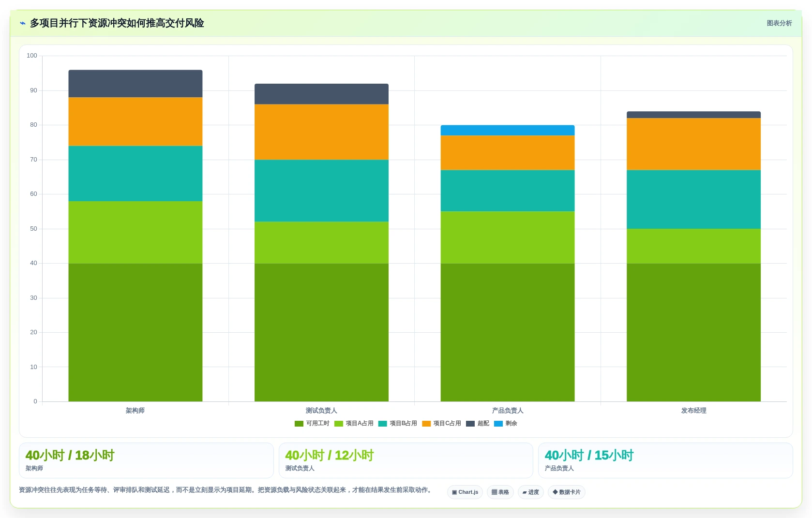
Task: Click the 项目A占用 legend label
Action: (360, 424)
